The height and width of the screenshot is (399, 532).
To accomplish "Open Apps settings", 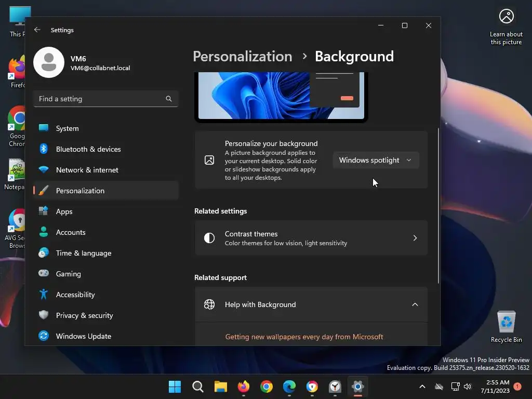I will [106, 211].
